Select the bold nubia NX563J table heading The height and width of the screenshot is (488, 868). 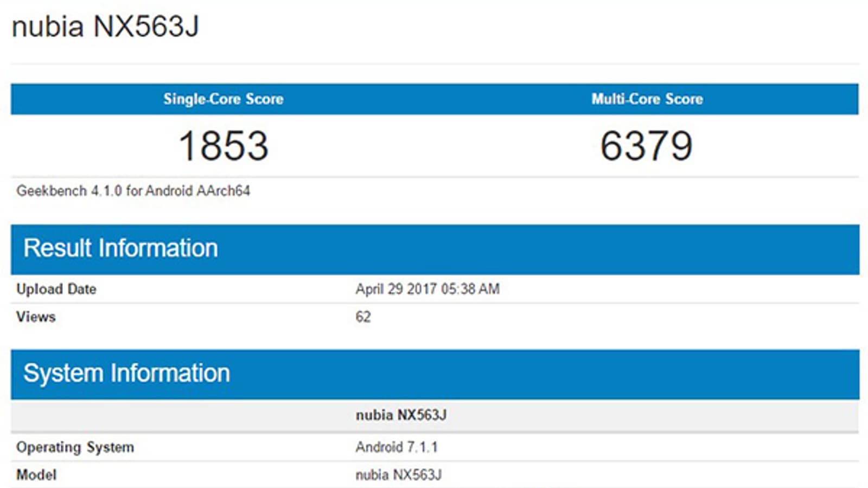click(x=401, y=415)
